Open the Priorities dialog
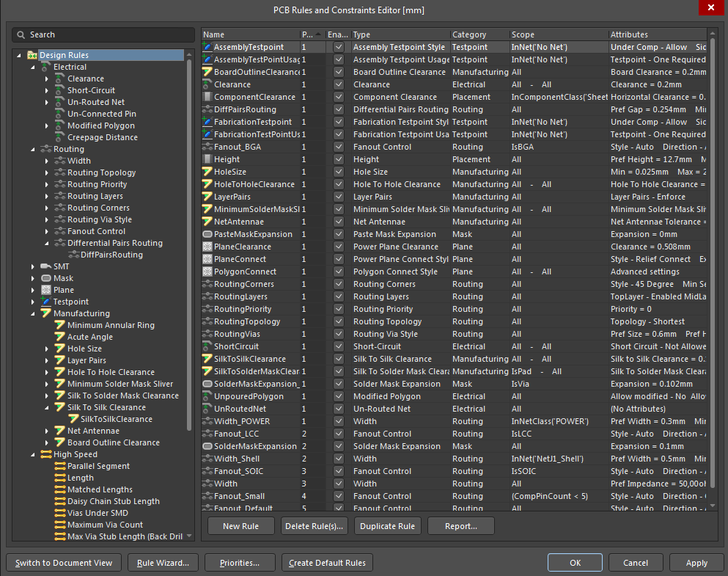Image resolution: width=728 pixels, height=576 pixels. tap(240, 563)
